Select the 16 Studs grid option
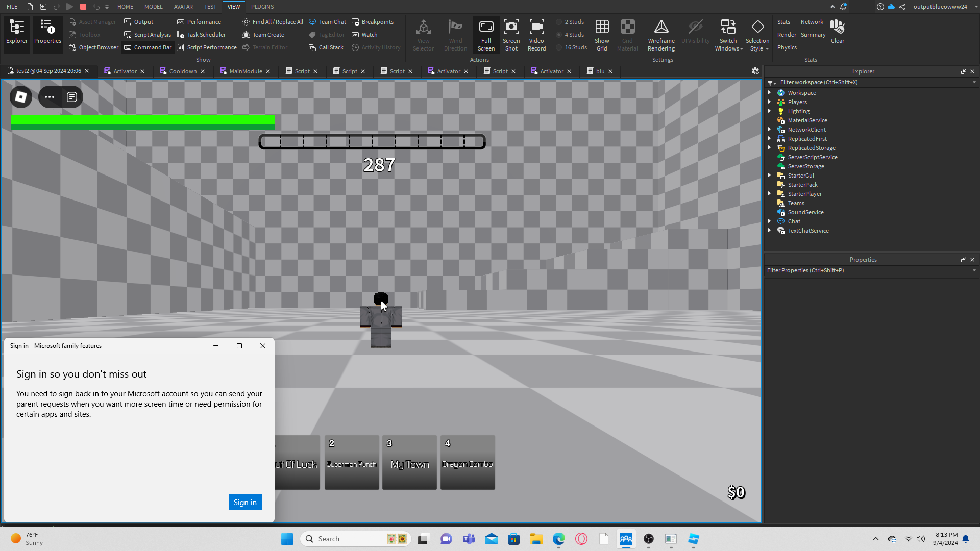980x551 pixels. point(571,47)
